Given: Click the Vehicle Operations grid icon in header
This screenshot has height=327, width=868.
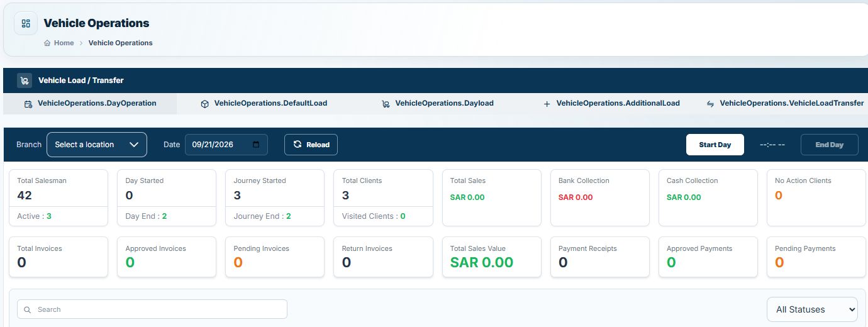Looking at the screenshot, I should (x=26, y=23).
